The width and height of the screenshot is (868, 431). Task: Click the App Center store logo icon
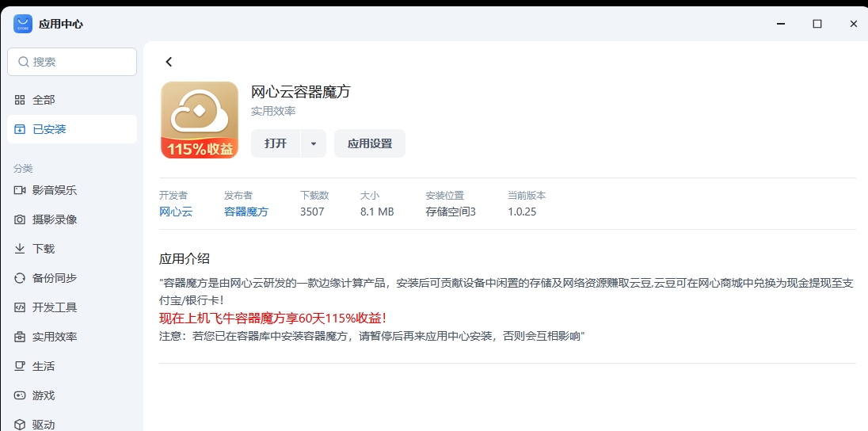pyautogui.click(x=23, y=24)
